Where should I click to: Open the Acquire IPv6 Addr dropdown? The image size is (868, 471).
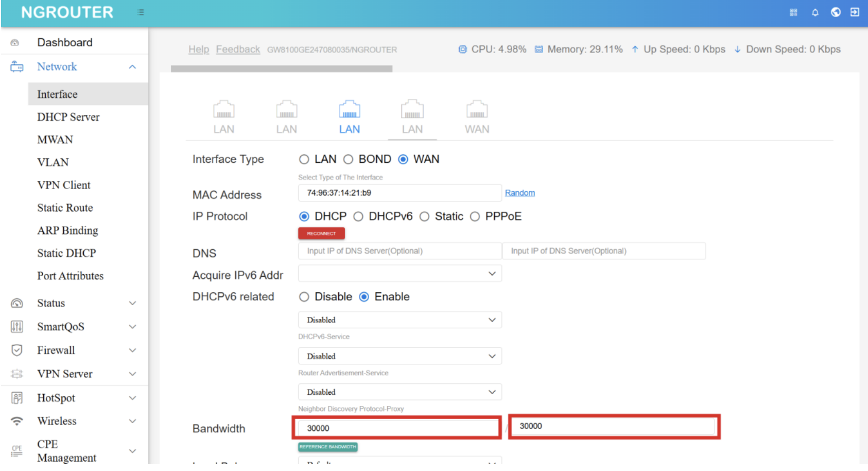[400, 274]
